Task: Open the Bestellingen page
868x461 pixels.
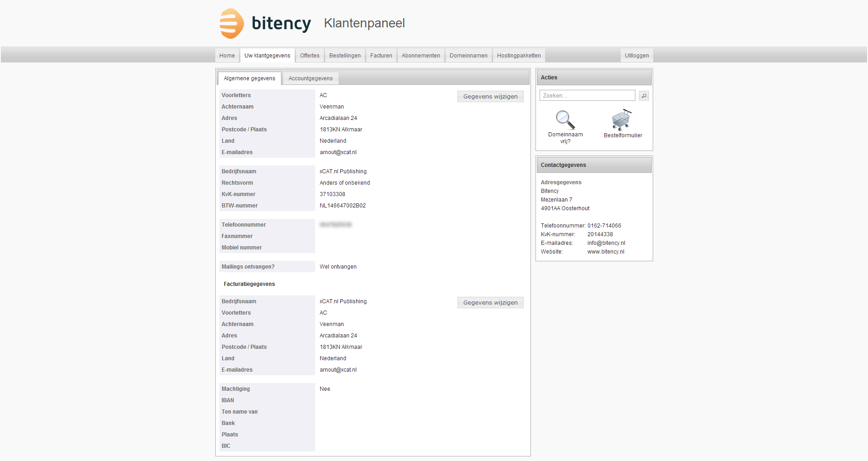Action: (345, 56)
